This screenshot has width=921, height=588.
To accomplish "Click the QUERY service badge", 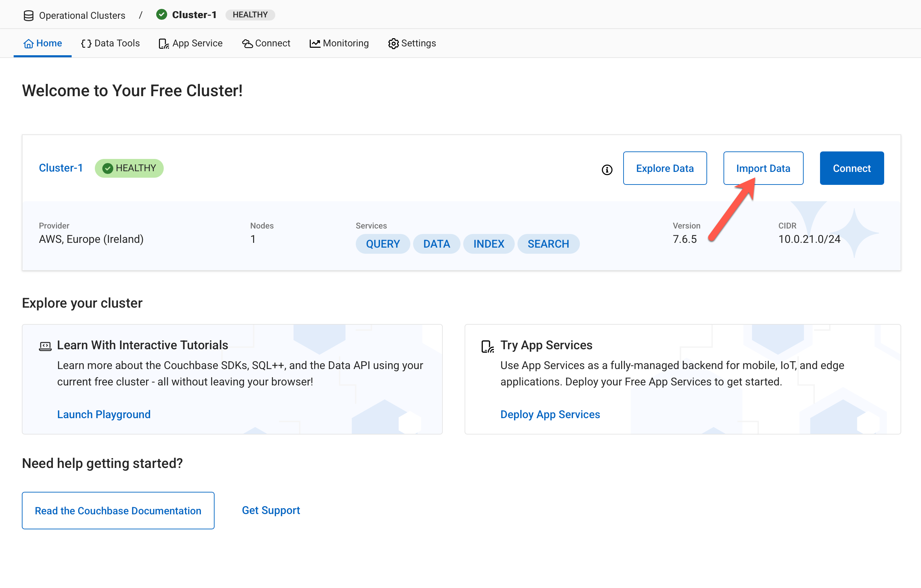I will (382, 244).
